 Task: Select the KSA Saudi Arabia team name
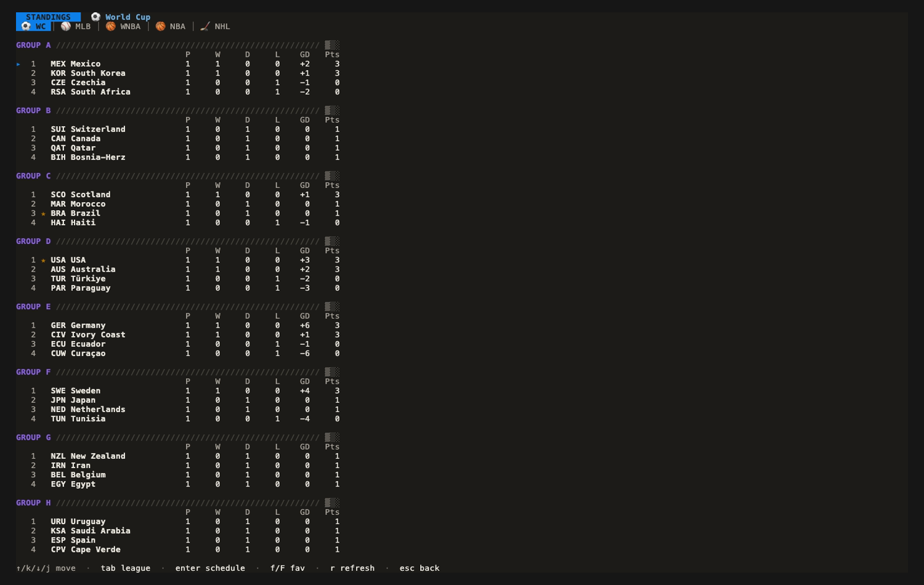[91, 531]
